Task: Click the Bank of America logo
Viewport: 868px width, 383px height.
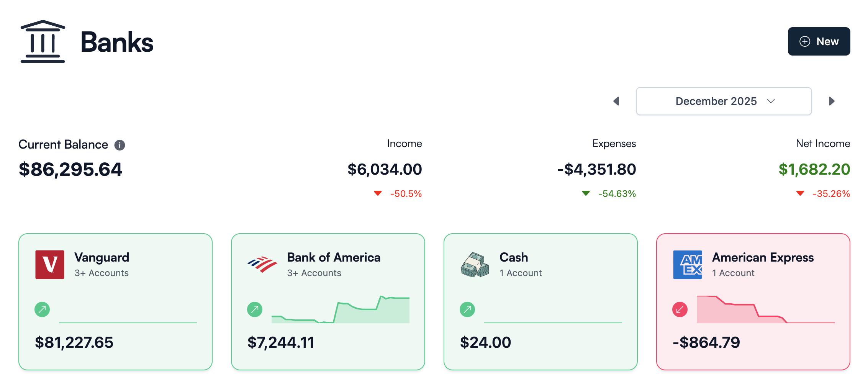Action: [x=262, y=265]
